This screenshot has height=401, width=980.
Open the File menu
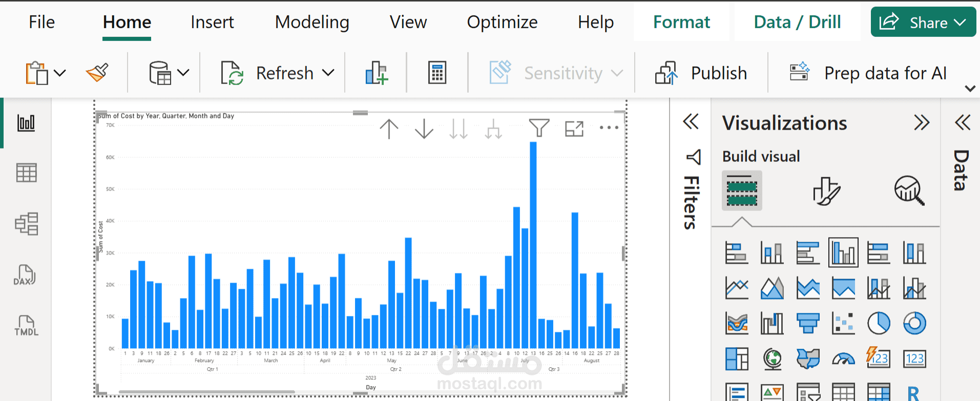point(41,22)
